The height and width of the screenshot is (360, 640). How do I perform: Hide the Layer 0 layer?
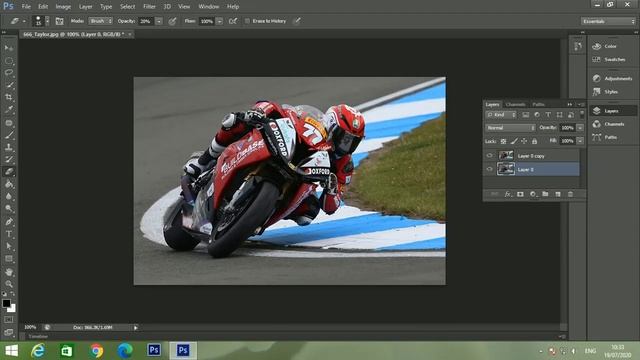(489, 169)
